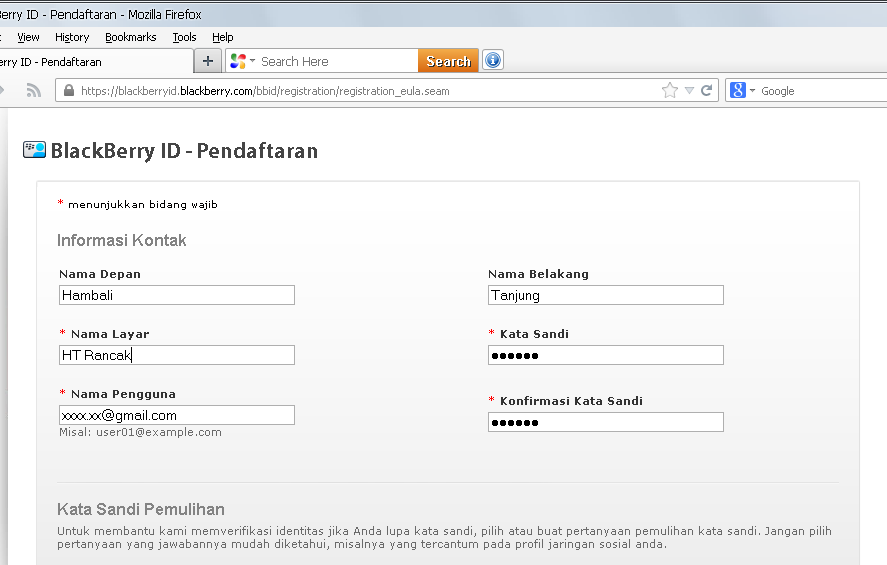Click the BlackBerry ID - Pendaftaran page title
Viewport: 887px width, 565px height.
(x=184, y=151)
